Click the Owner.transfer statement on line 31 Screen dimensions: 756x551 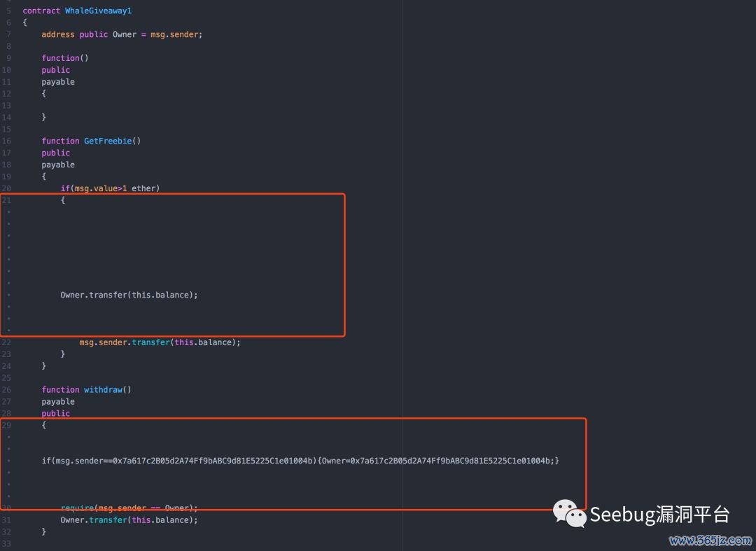coord(129,520)
